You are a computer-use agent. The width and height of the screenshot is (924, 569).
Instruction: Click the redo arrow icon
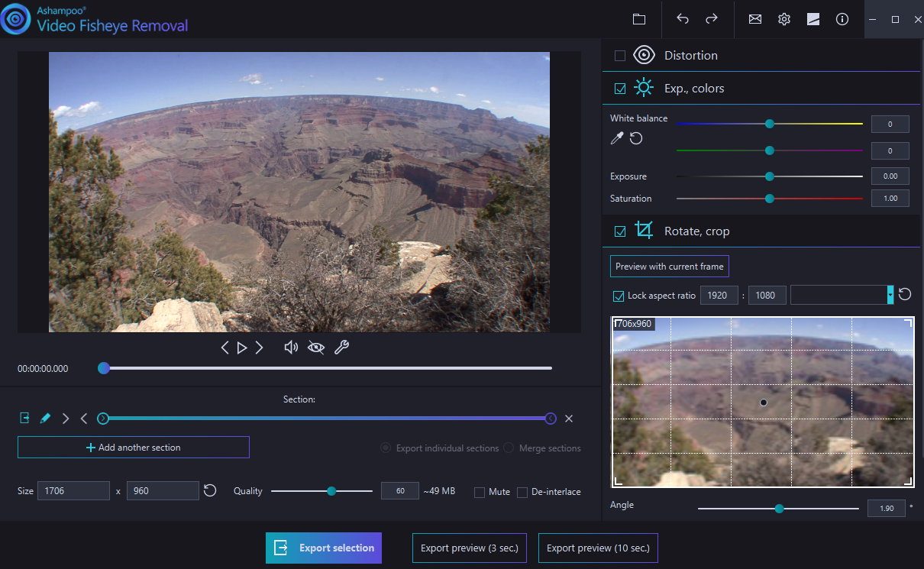coord(712,19)
